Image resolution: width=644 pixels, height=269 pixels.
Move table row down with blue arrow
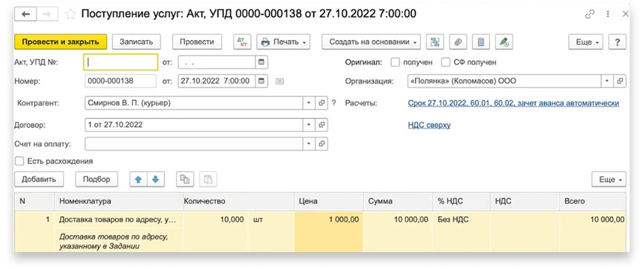pos(156,180)
